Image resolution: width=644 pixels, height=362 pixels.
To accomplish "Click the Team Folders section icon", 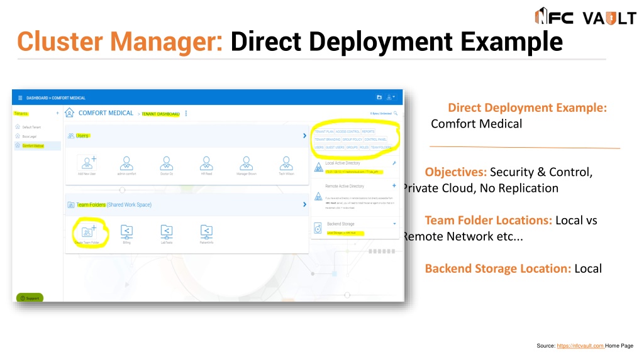I will pyautogui.click(x=70, y=205).
